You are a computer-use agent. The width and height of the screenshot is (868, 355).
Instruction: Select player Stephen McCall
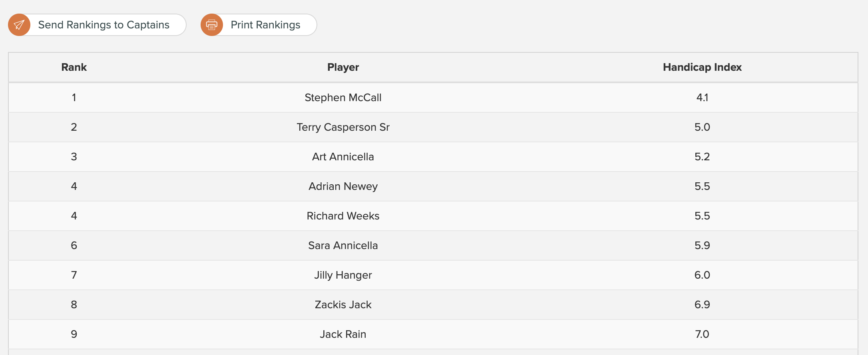point(343,98)
